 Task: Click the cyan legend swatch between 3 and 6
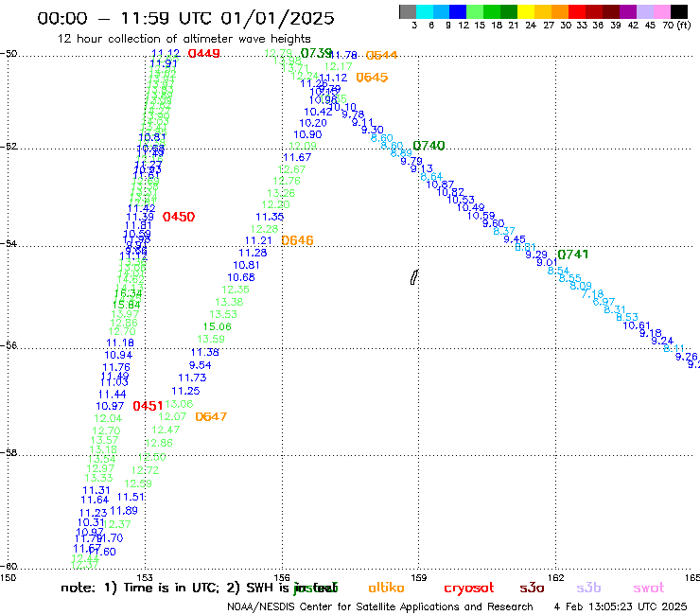[425, 11]
